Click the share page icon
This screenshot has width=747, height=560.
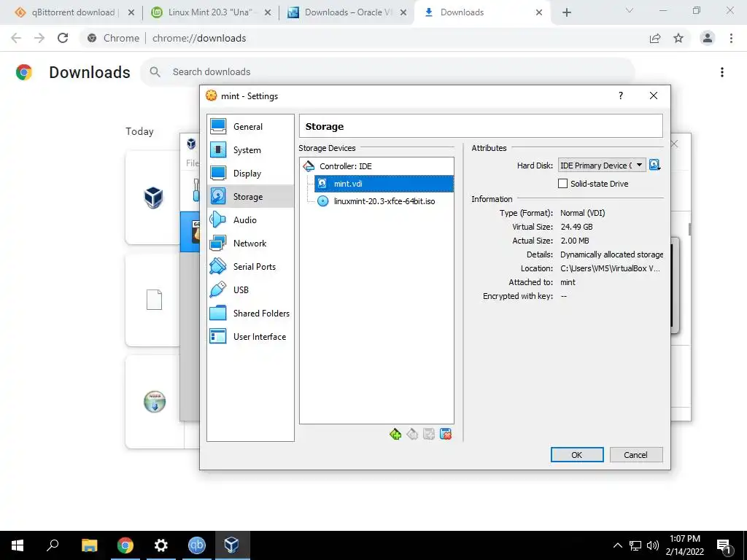click(655, 38)
